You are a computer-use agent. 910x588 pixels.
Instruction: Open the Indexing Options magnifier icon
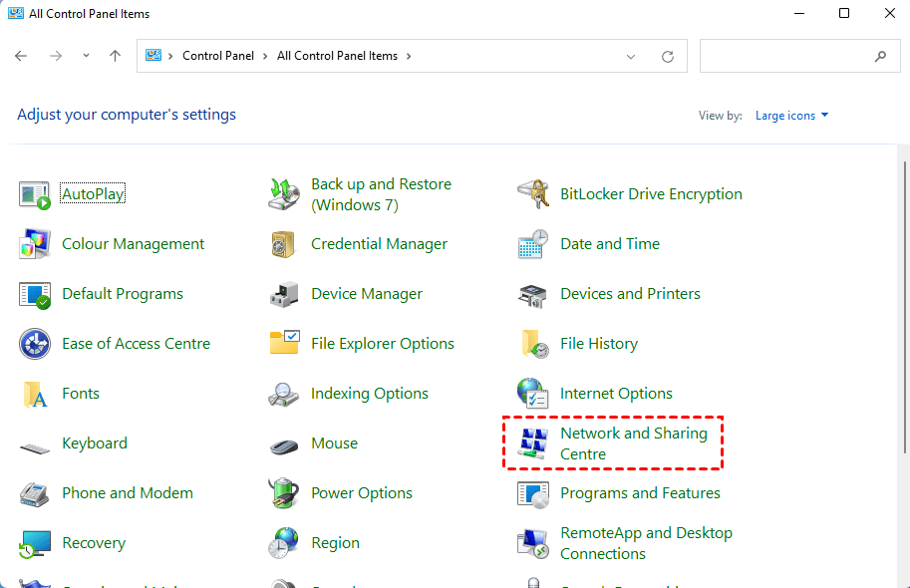tap(284, 394)
